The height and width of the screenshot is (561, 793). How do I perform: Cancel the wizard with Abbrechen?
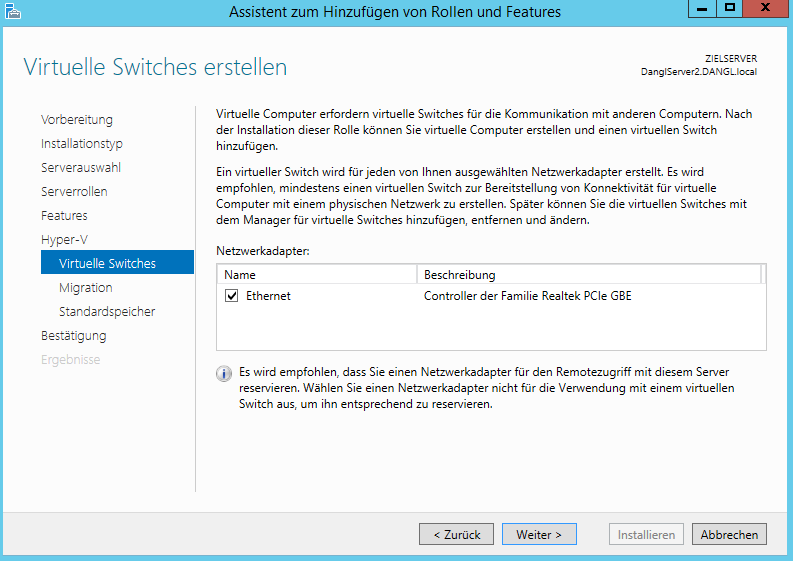tap(729, 534)
